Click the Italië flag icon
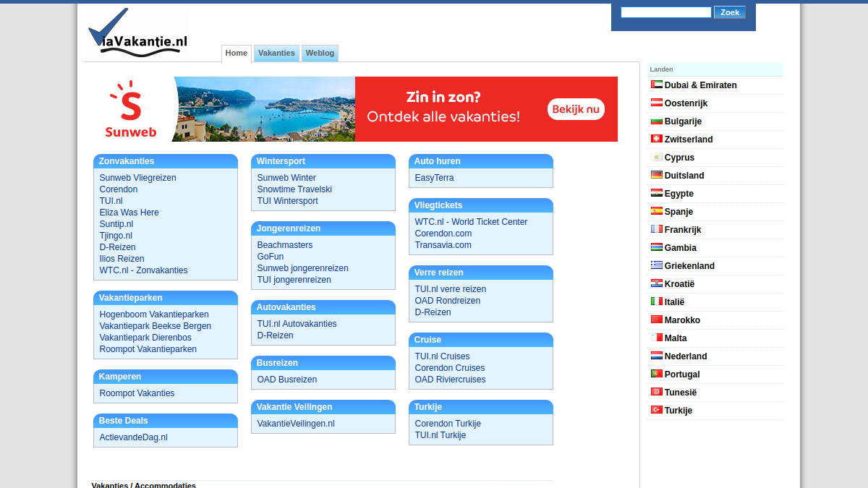 point(656,301)
